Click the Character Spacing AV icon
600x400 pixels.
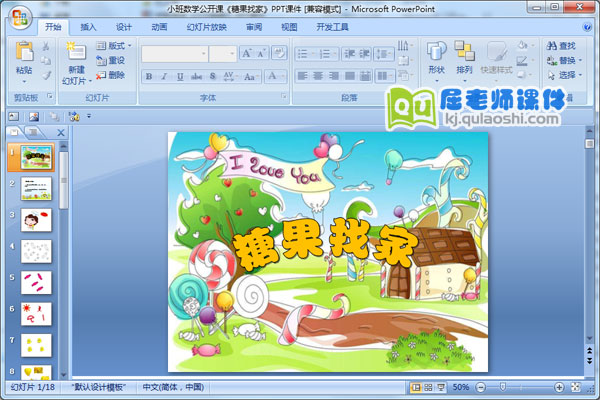point(229,76)
